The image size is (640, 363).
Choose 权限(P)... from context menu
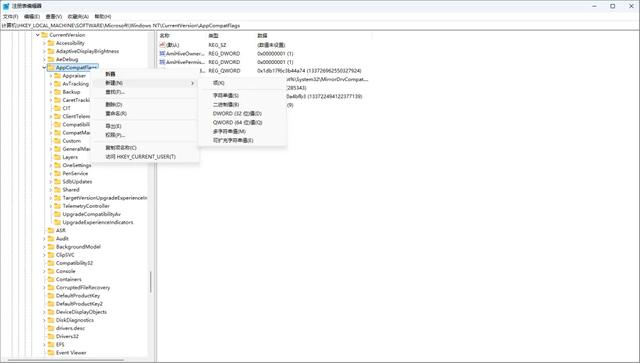pyautogui.click(x=145, y=135)
